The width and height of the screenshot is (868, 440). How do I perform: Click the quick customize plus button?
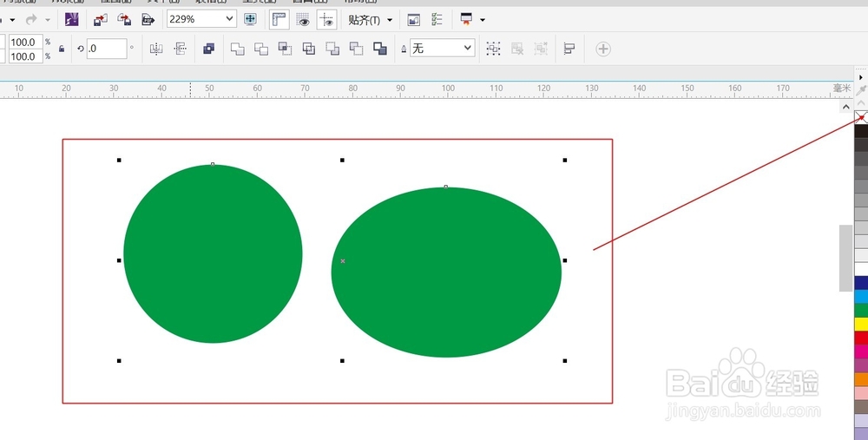point(603,49)
